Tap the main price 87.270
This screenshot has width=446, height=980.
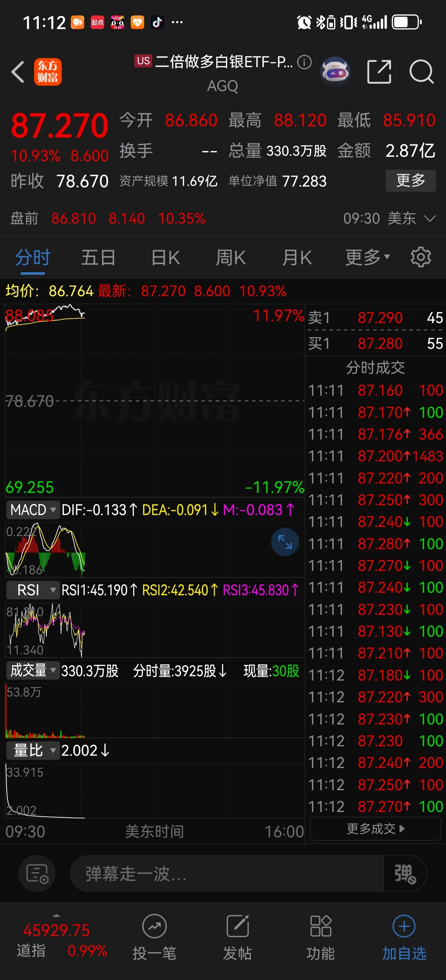point(59,126)
